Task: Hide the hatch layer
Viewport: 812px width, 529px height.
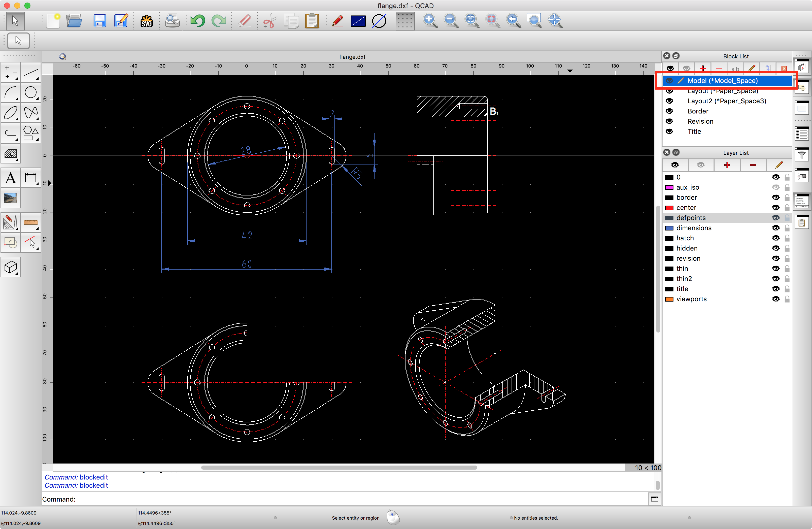Action: (x=776, y=238)
